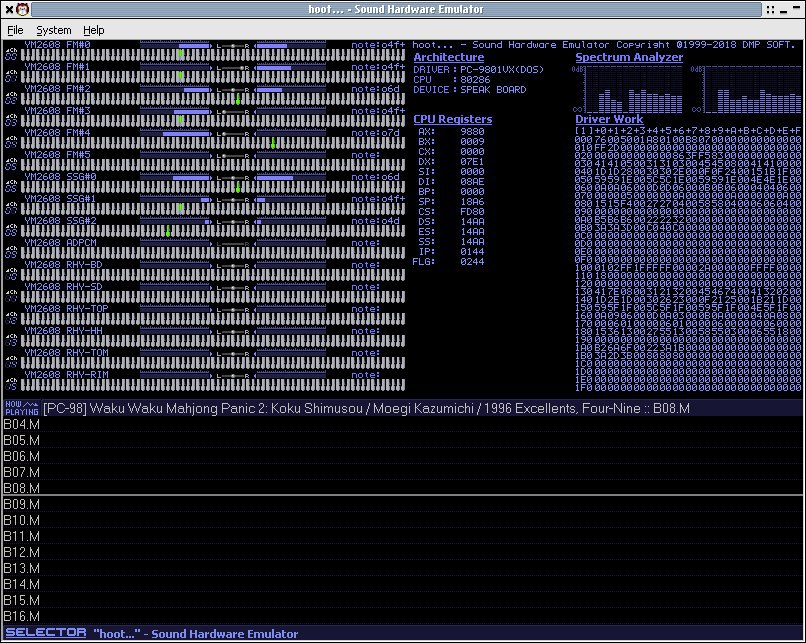This screenshot has width=806, height=643.
Task: Toggle the channel mute icon beside YM2608 FM#5
Action: [11, 164]
